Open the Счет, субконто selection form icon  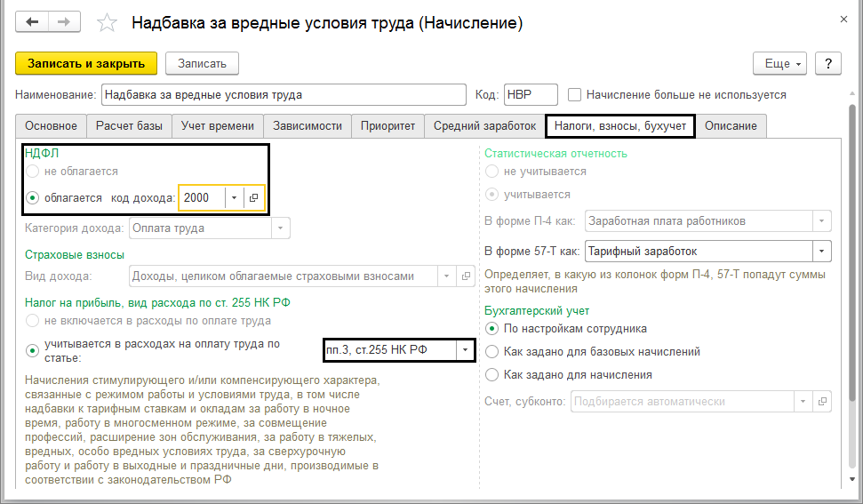(x=823, y=402)
